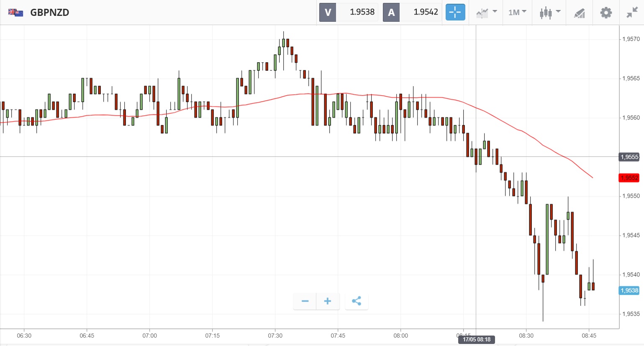Open the drawing tools pencil icon
This screenshot has width=644, height=346.
pyautogui.click(x=580, y=13)
